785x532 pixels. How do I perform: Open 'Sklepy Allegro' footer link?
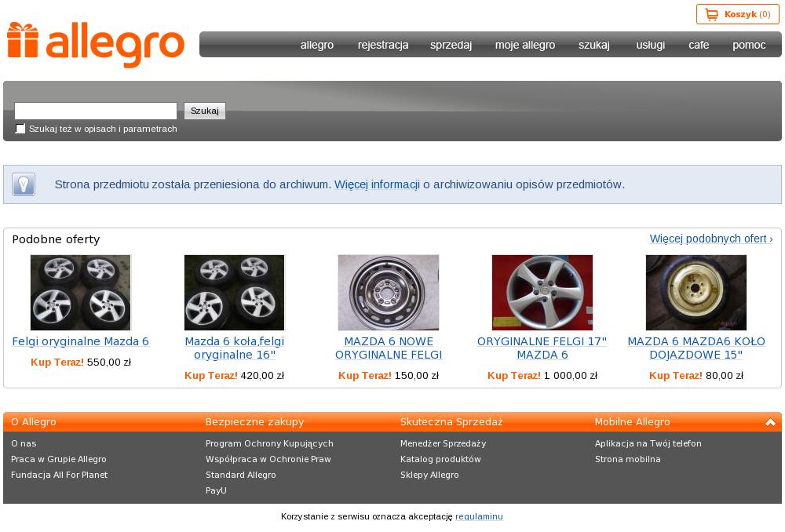(x=429, y=475)
